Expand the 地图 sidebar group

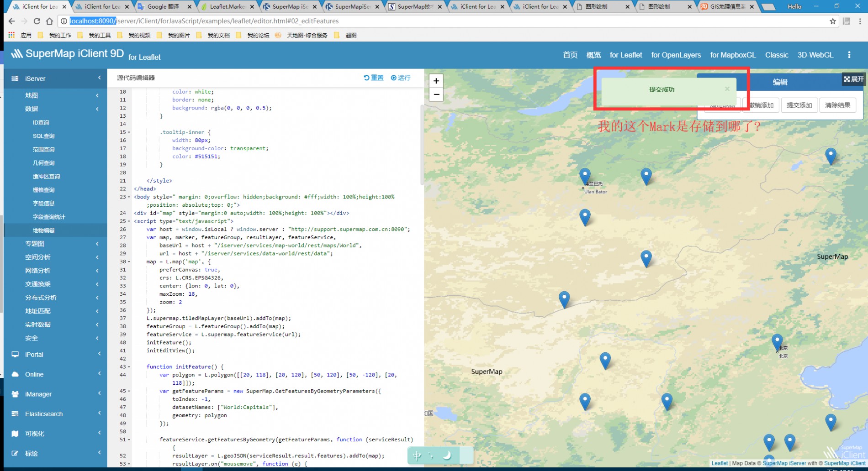[x=55, y=95]
